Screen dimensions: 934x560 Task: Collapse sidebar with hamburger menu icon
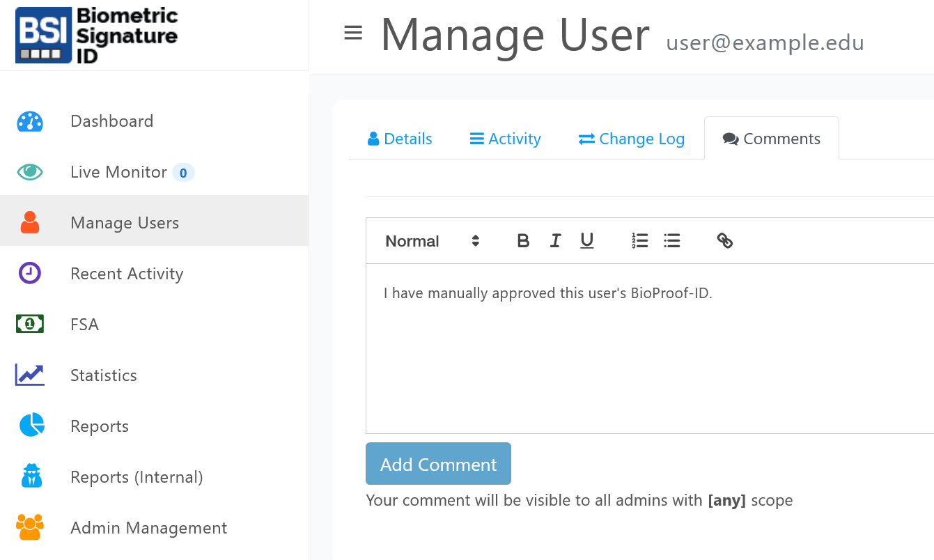353,33
